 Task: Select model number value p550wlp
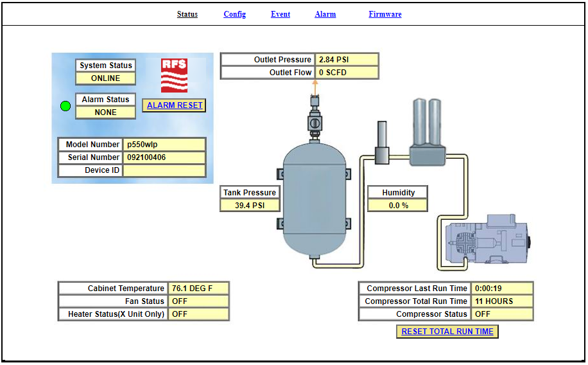pos(164,145)
